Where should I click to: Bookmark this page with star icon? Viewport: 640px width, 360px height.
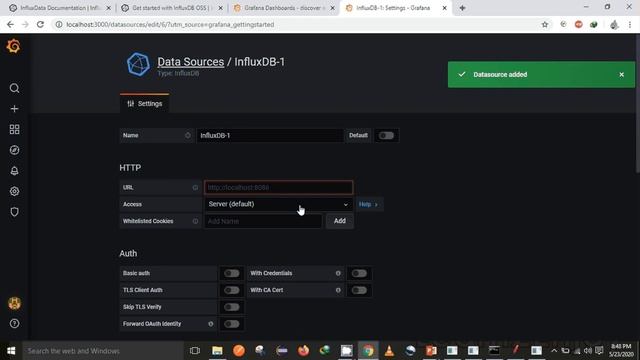(544, 24)
